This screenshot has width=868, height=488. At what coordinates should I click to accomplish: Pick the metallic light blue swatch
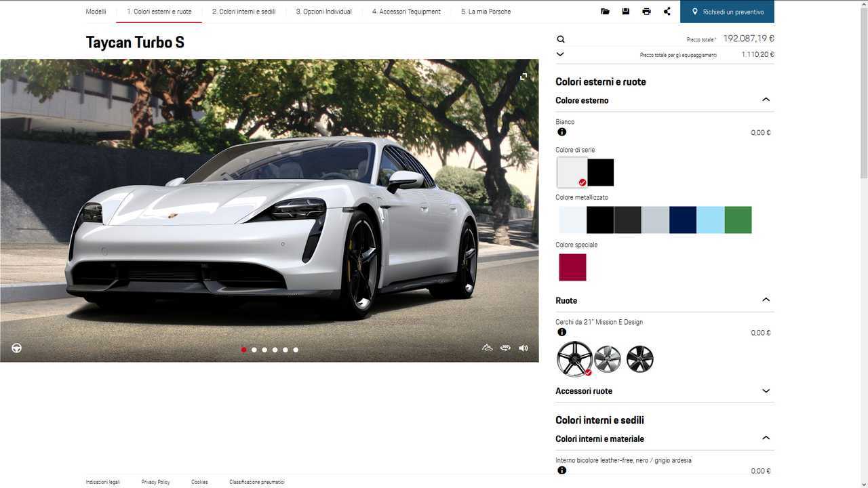click(711, 220)
